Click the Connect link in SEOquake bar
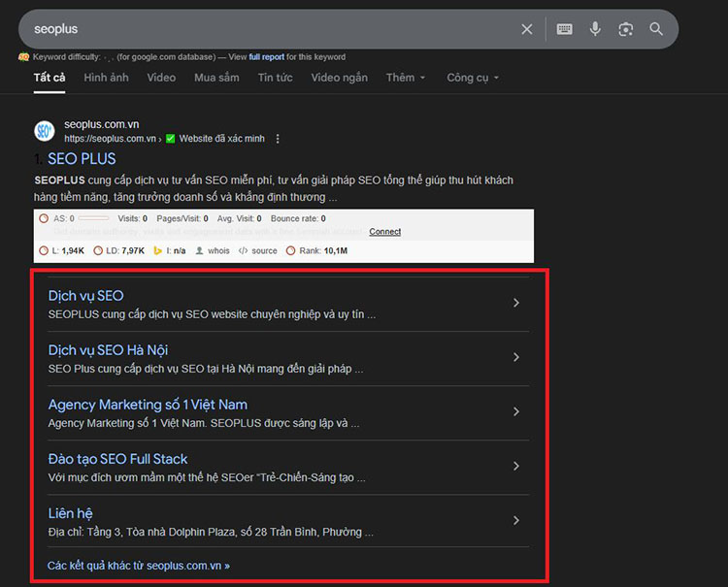728x587 pixels. click(x=385, y=232)
